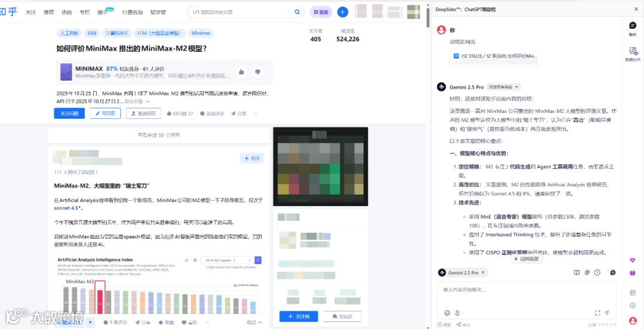
Task: Open the Gemini 2.5 Pro model selector dropdown
Action: coord(463,273)
